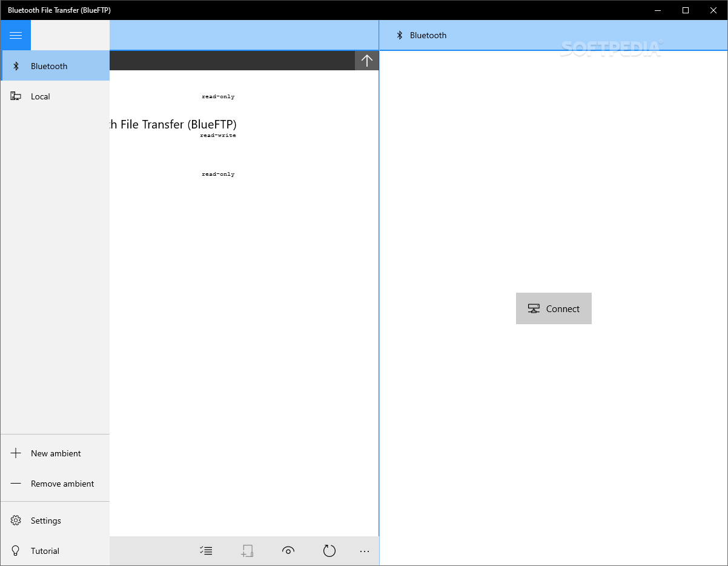Viewport: 728px width, 566px height.
Task: Select the Bluetooth ambient in sidebar
Action: point(55,66)
